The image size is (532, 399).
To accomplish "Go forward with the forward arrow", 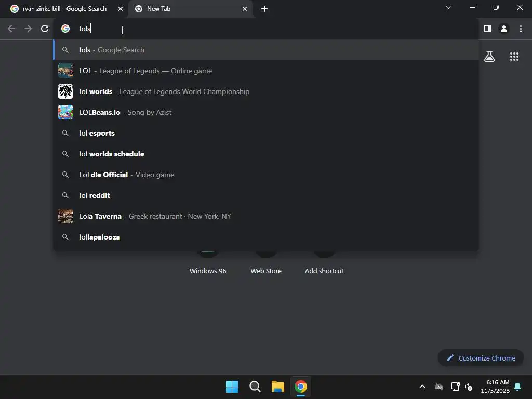I will tap(28, 29).
